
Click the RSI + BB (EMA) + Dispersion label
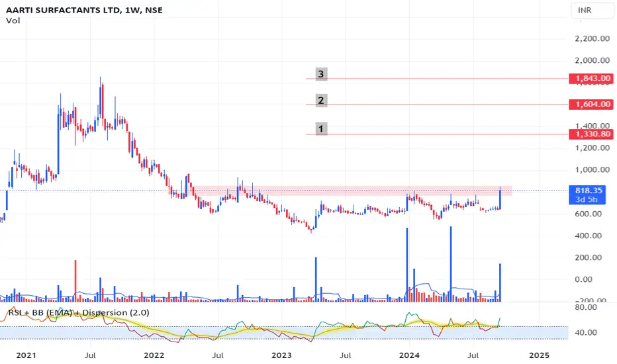(79, 313)
